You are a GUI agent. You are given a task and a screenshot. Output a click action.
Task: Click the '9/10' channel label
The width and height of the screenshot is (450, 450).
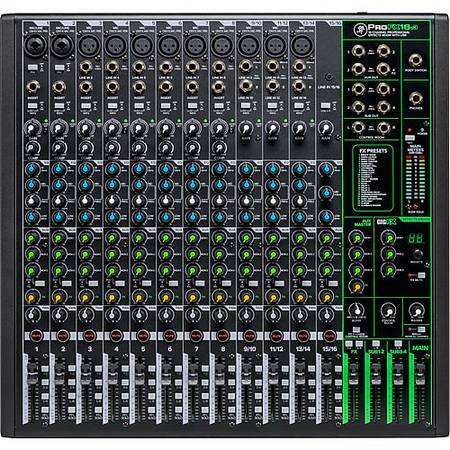tap(250, 349)
